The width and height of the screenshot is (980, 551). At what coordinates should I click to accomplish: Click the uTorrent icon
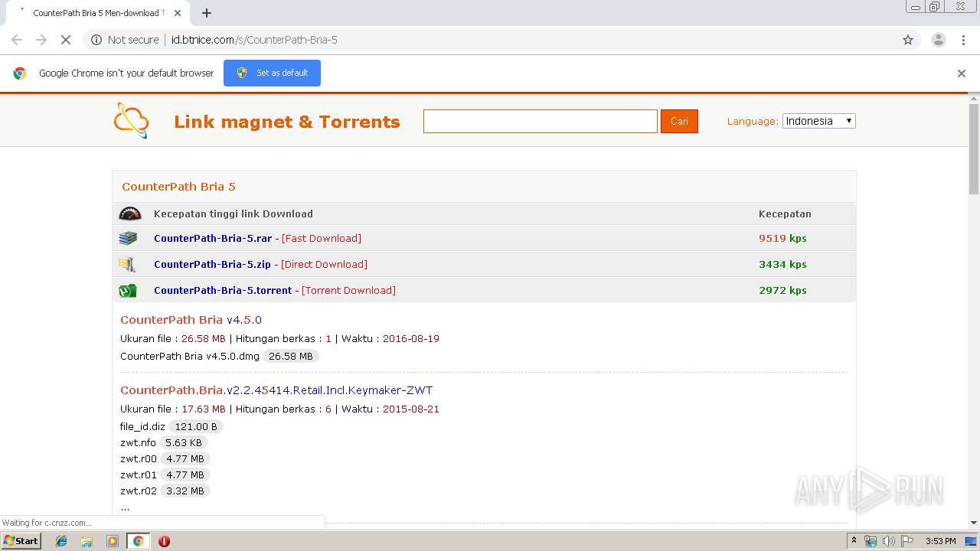(x=127, y=290)
